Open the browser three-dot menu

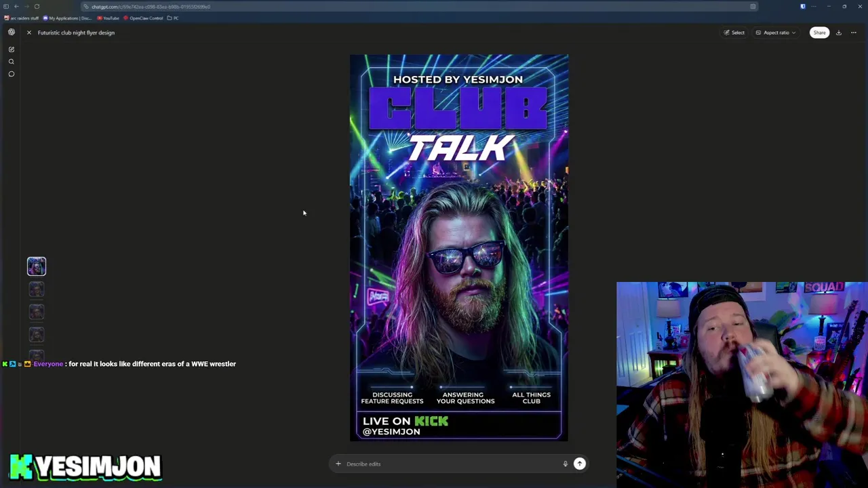click(813, 7)
